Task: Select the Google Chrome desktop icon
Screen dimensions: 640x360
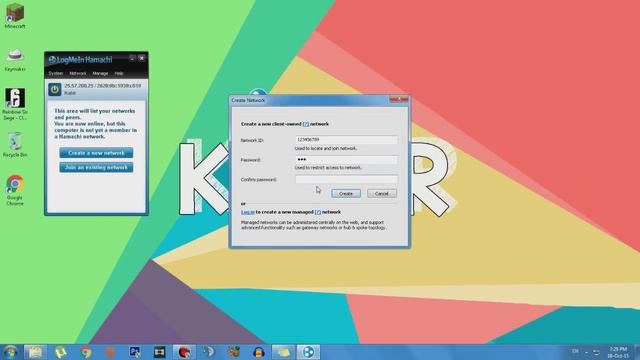Action: pyautogui.click(x=15, y=190)
